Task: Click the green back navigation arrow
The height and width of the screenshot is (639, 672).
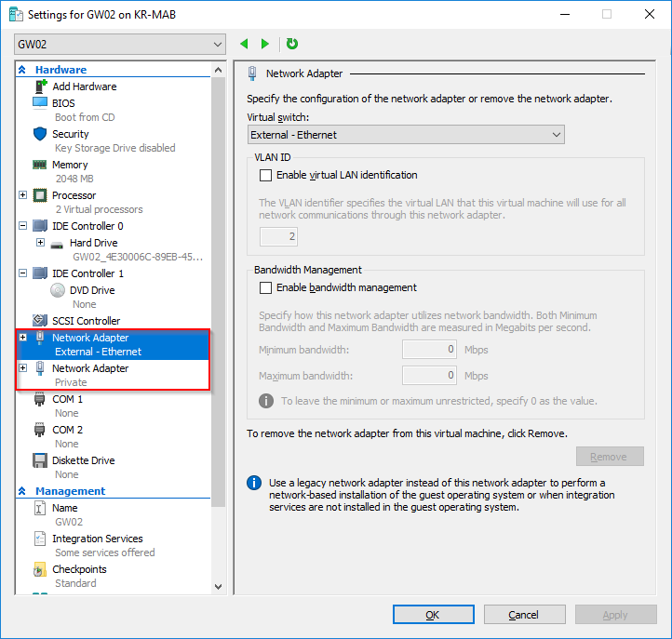Action: tap(244, 44)
